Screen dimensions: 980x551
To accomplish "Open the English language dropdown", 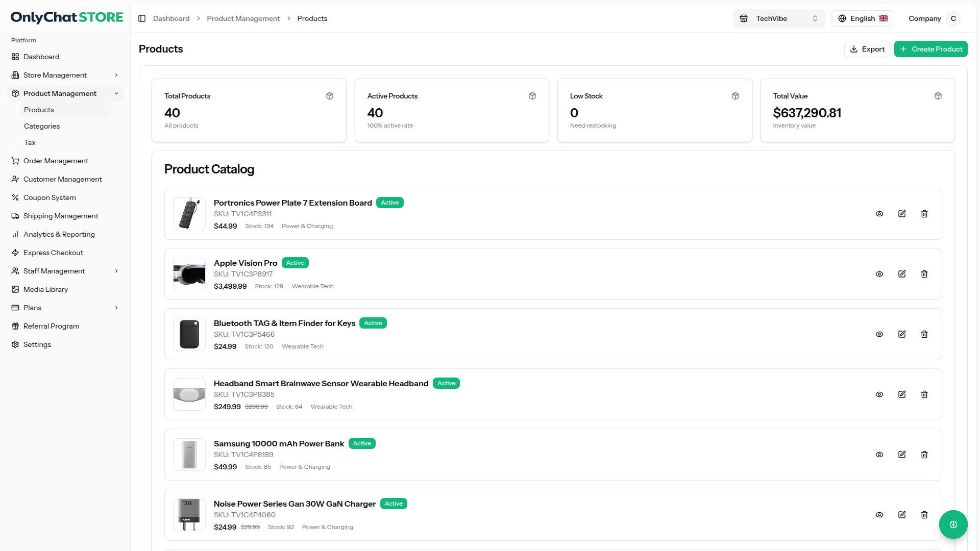I will click(863, 18).
